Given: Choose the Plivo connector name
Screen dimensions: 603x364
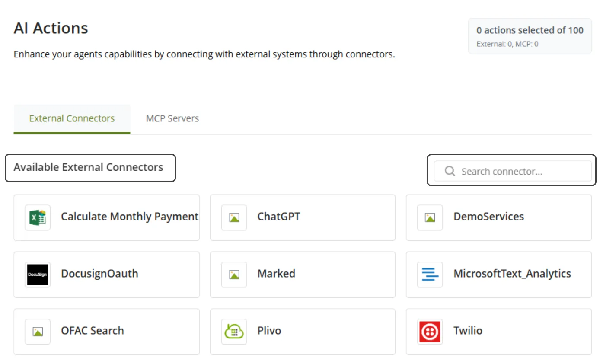Looking at the screenshot, I should (269, 331).
